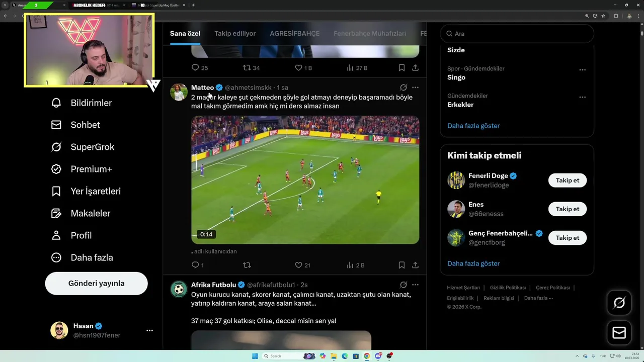Image resolution: width=644 pixels, height=362 pixels.
Task: Switch to AGRESİFBAHÇE tab
Action: click(295, 34)
